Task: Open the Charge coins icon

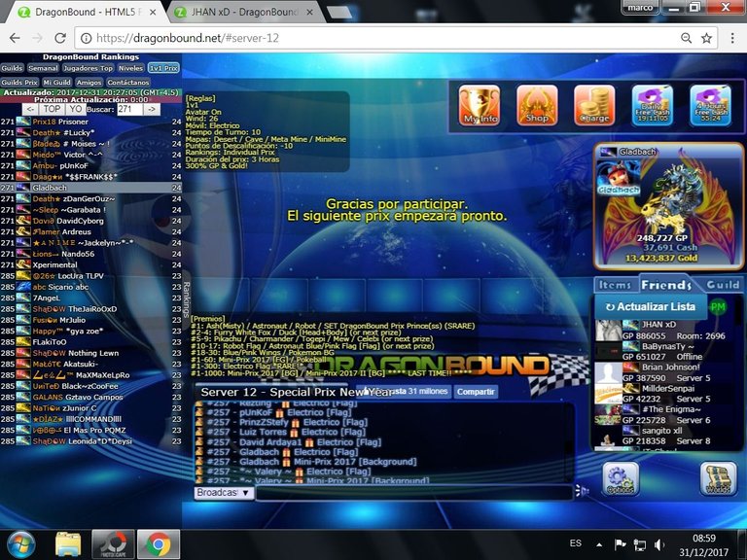Action: 594,105
